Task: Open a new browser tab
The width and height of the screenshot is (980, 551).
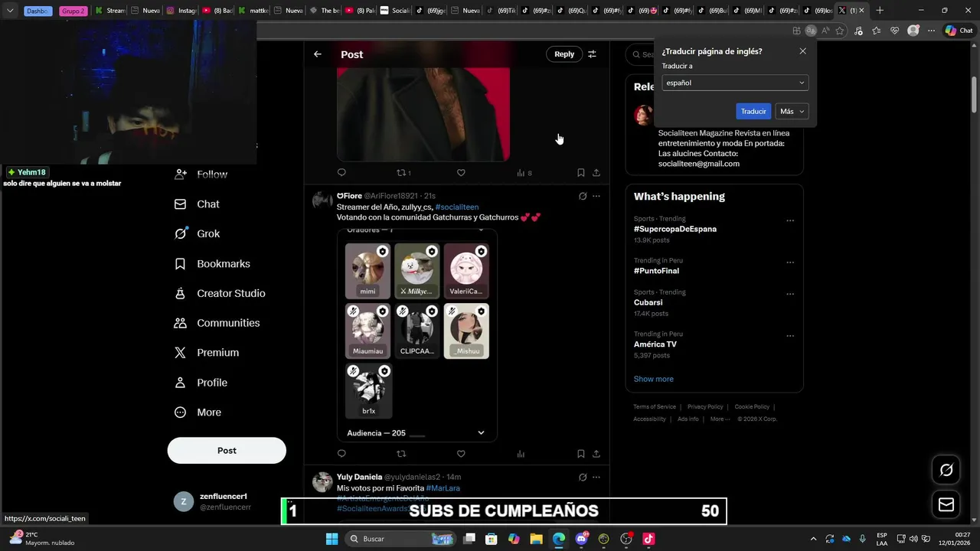Action: click(880, 11)
